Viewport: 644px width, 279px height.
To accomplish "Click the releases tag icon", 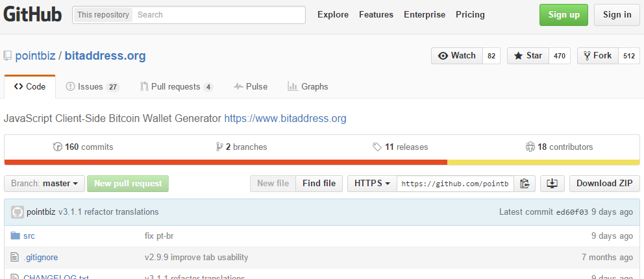I will (377, 147).
